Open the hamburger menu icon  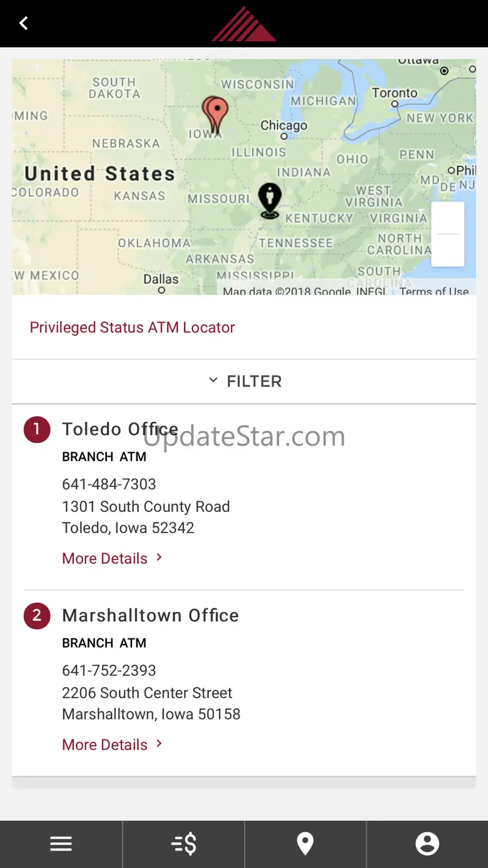(61, 844)
